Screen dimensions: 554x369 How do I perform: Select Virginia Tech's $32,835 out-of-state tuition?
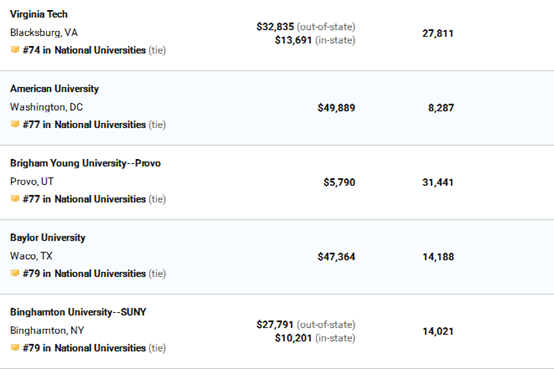pos(275,27)
